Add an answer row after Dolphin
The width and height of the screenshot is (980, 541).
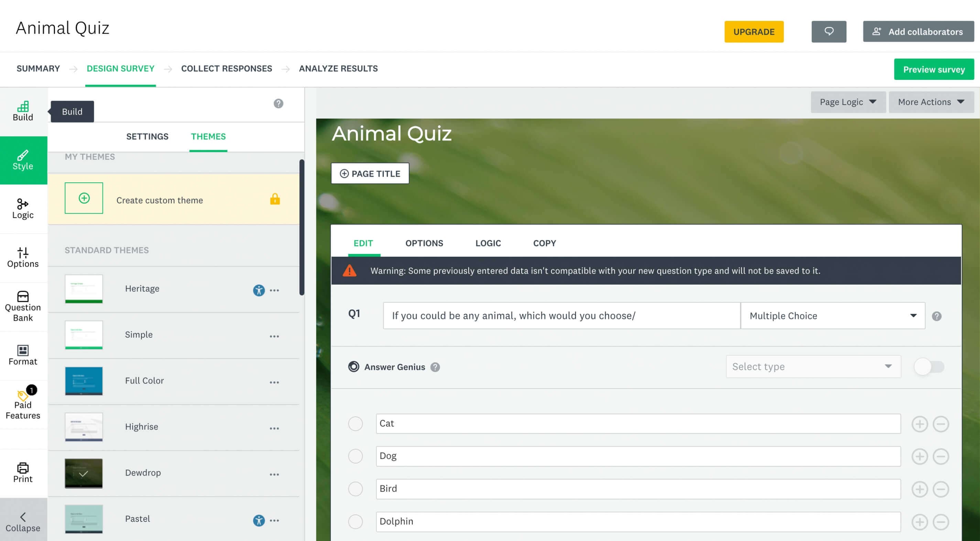pyautogui.click(x=919, y=522)
